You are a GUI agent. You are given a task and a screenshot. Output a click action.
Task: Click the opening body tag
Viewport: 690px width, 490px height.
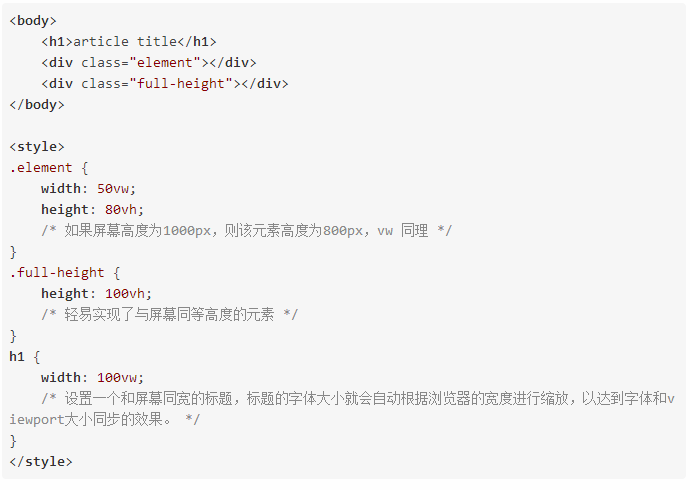click(x=33, y=21)
